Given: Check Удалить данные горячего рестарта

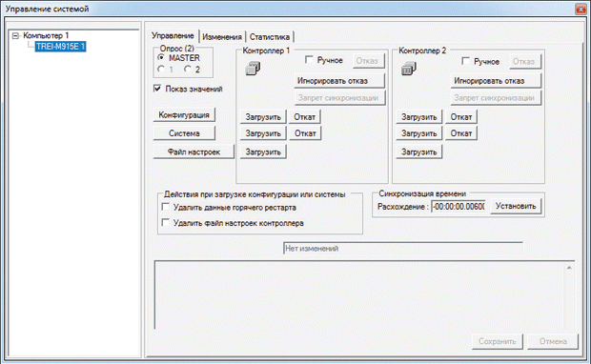Looking at the screenshot, I should (165, 207).
